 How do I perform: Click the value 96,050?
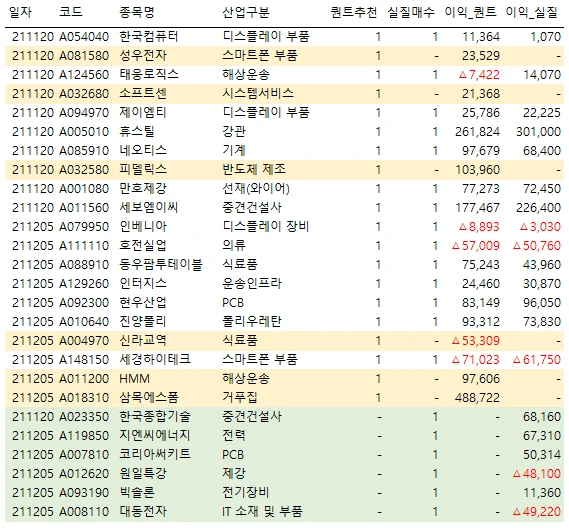coord(542,302)
